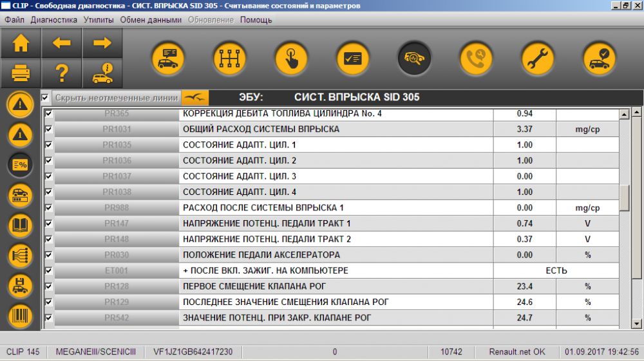The height and width of the screenshot is (361, 644).
Task: Uncheck the PR365 row checkbox
Action: click(x=48, y=113)
